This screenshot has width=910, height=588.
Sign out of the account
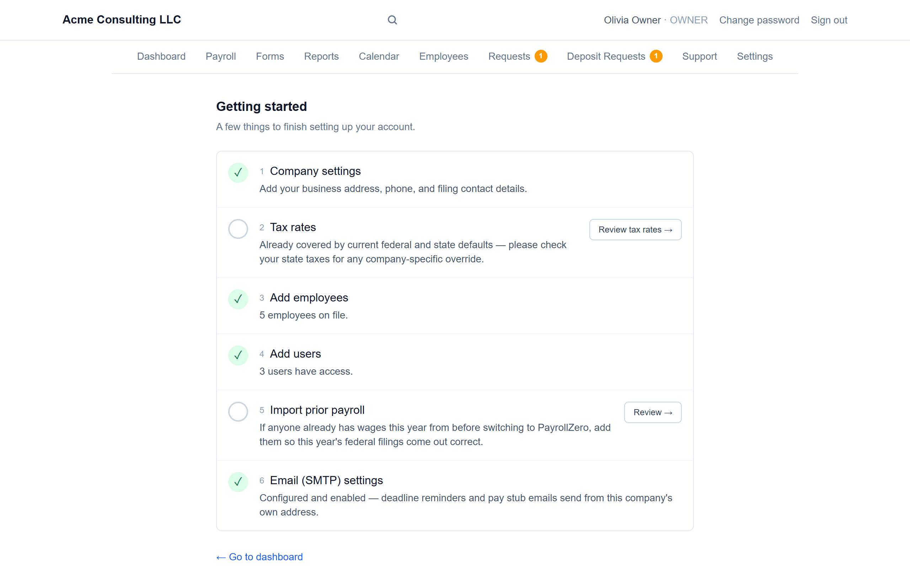(x=829, y=20)
